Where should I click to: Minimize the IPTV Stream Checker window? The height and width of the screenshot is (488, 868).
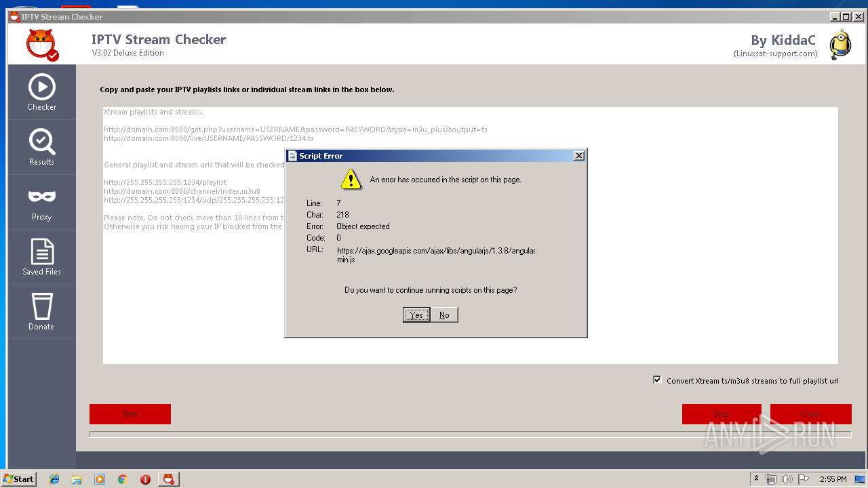[834, 17]
